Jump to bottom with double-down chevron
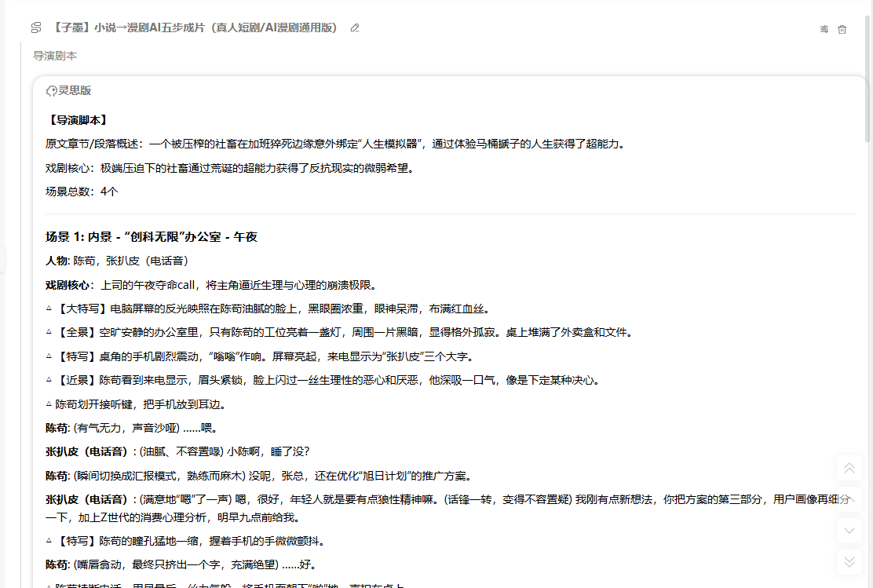 [849, 562]
